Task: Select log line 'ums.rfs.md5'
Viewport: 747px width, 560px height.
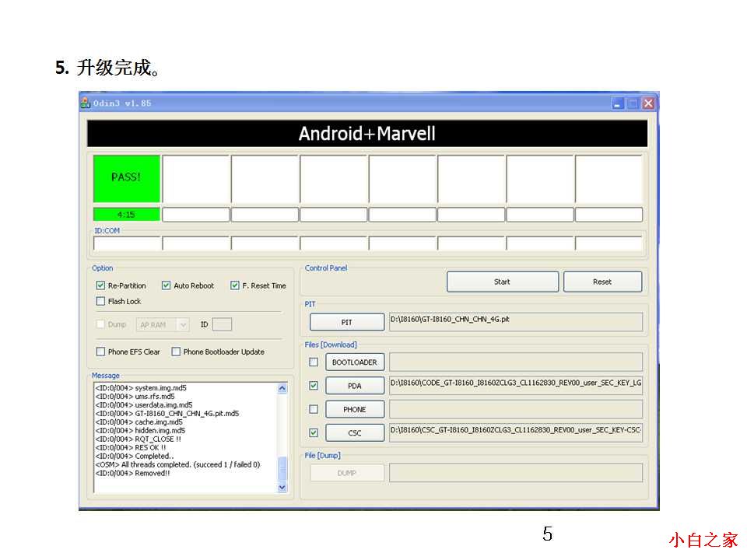Action: coord(135,396)
